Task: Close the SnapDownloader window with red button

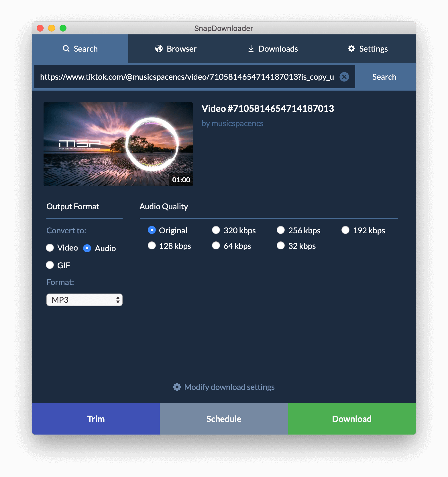Action: [40, 28]
